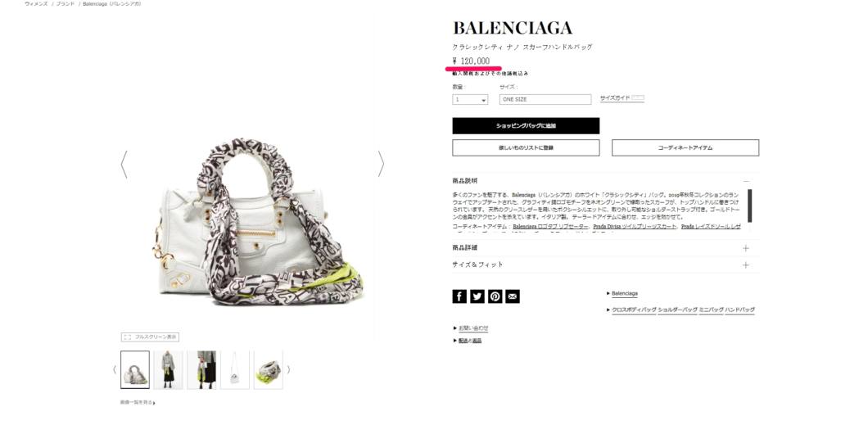
Task: Add item to wish list
Action: tap(526, 147)
